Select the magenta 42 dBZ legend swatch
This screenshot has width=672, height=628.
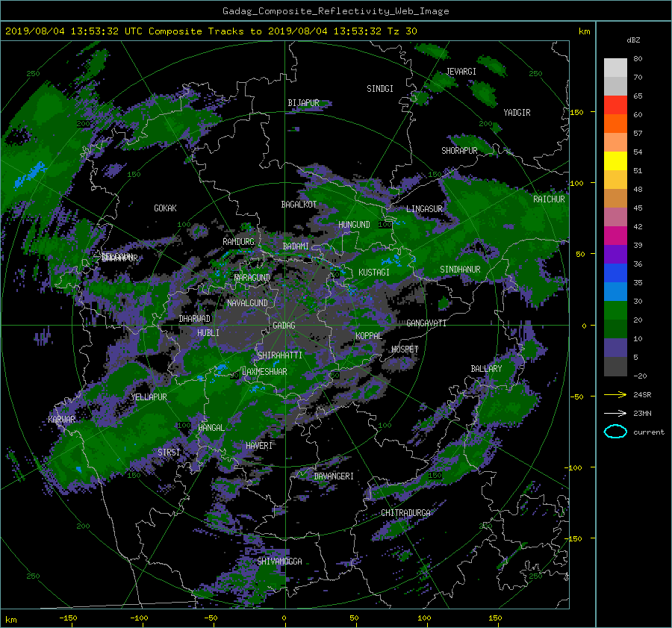coord(615,235)
